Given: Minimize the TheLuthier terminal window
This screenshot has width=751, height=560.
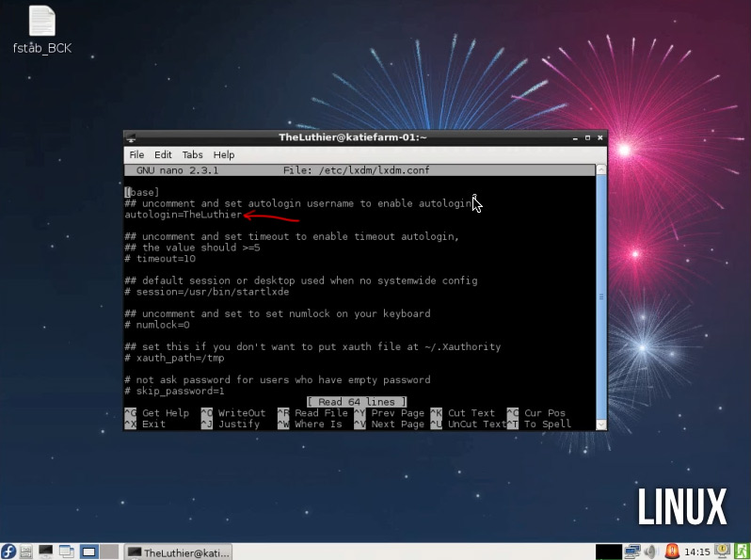Looking at the screenshot, I should coord(575,138).
